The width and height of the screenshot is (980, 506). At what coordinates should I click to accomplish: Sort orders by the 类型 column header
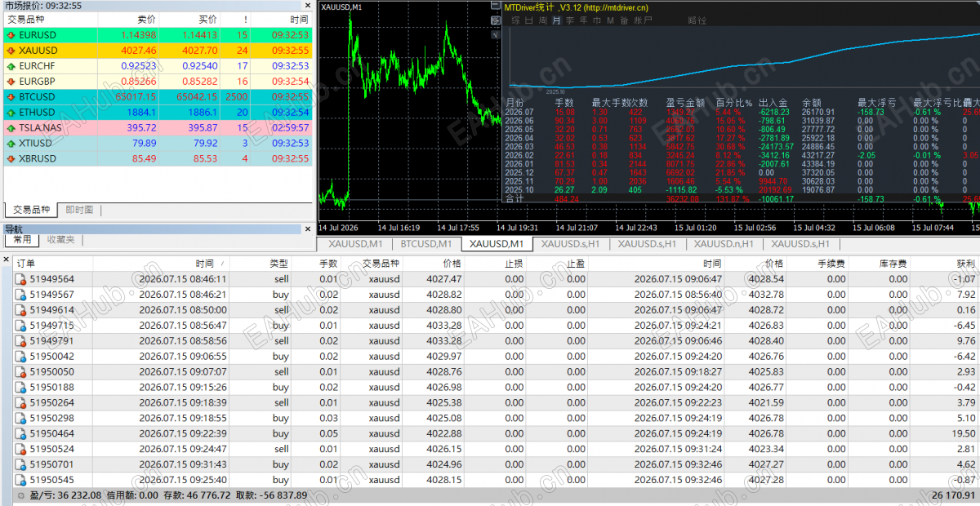(x=278, y=264)
